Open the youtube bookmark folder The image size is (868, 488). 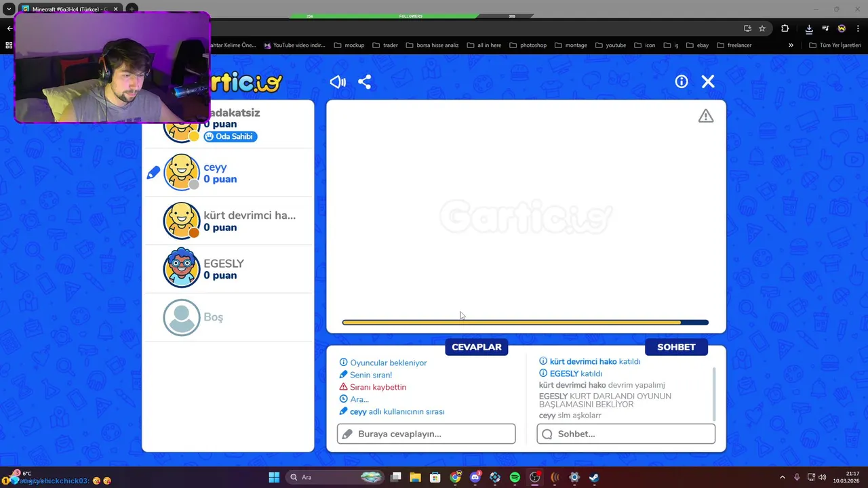coord(611,45)
